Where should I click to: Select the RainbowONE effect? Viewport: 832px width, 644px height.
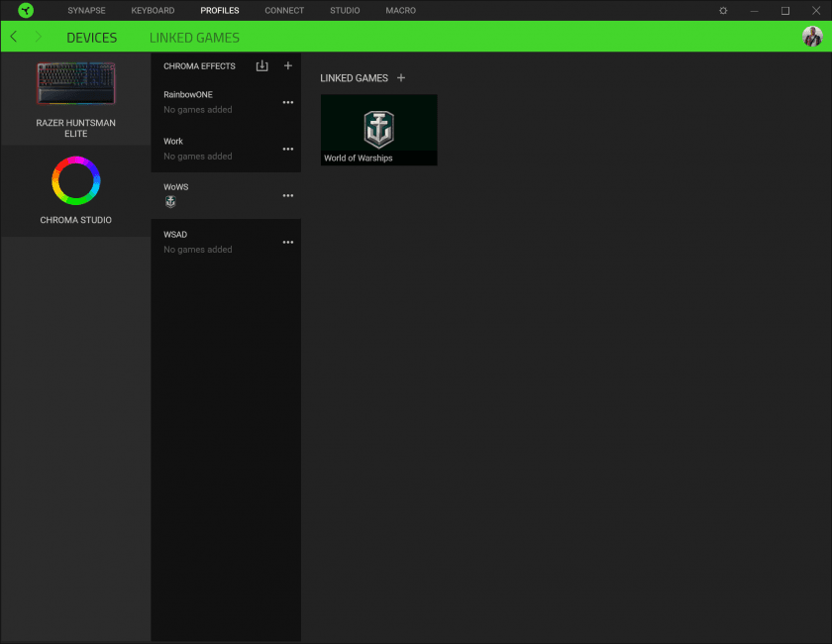click(226, 102)
